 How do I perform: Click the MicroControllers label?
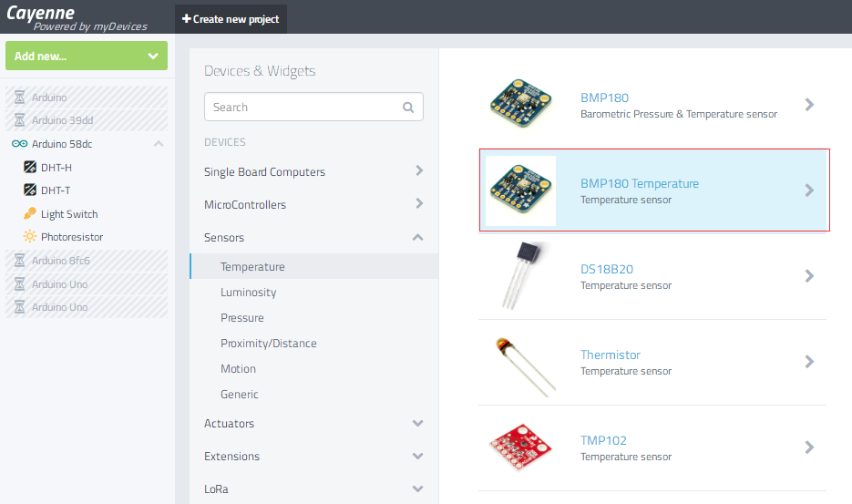[x=245, y=205]
